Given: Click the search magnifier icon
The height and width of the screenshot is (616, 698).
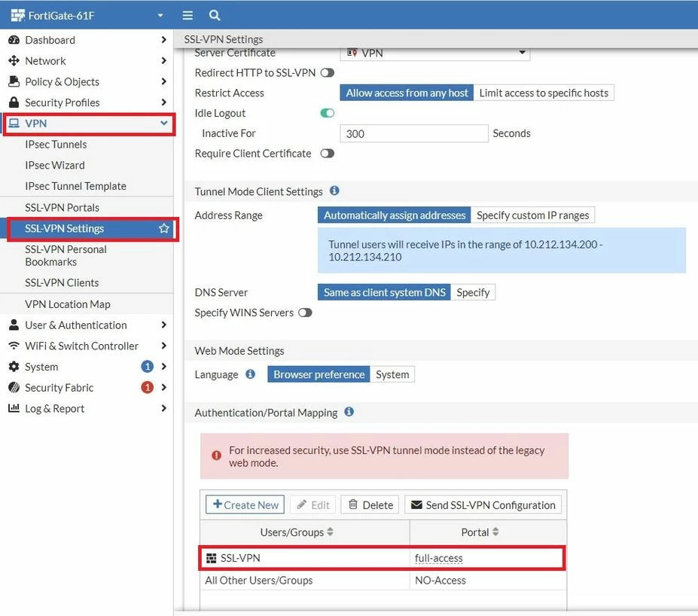Looking at the screenshot, I should tap(215, 16).
